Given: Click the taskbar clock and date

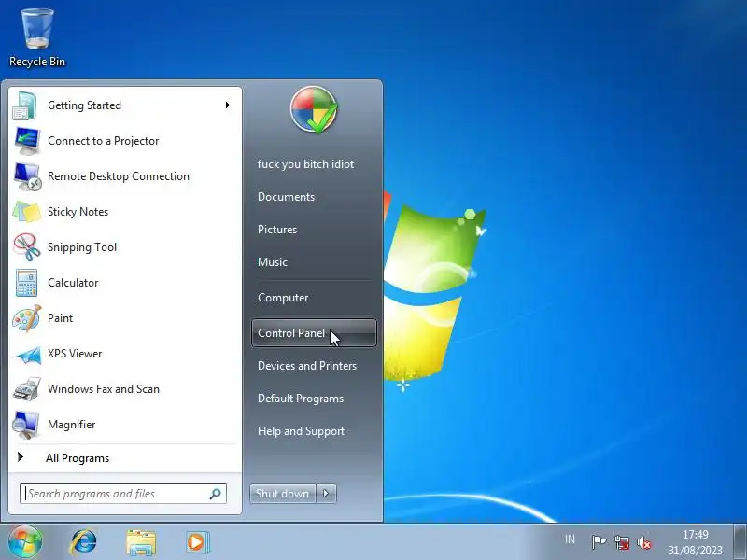Looking at the screenshot, I should point(695,542).
